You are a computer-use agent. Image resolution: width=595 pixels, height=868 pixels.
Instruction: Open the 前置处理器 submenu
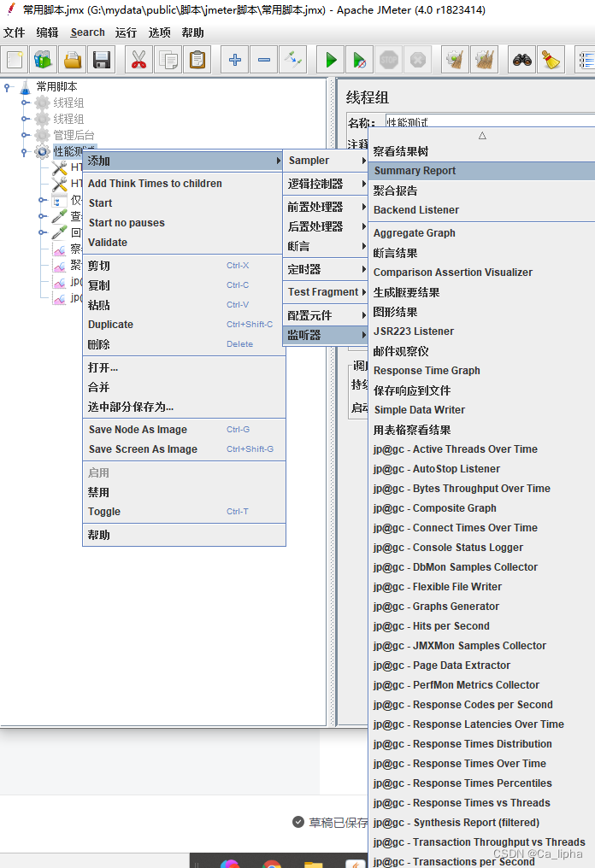point(325,207)
